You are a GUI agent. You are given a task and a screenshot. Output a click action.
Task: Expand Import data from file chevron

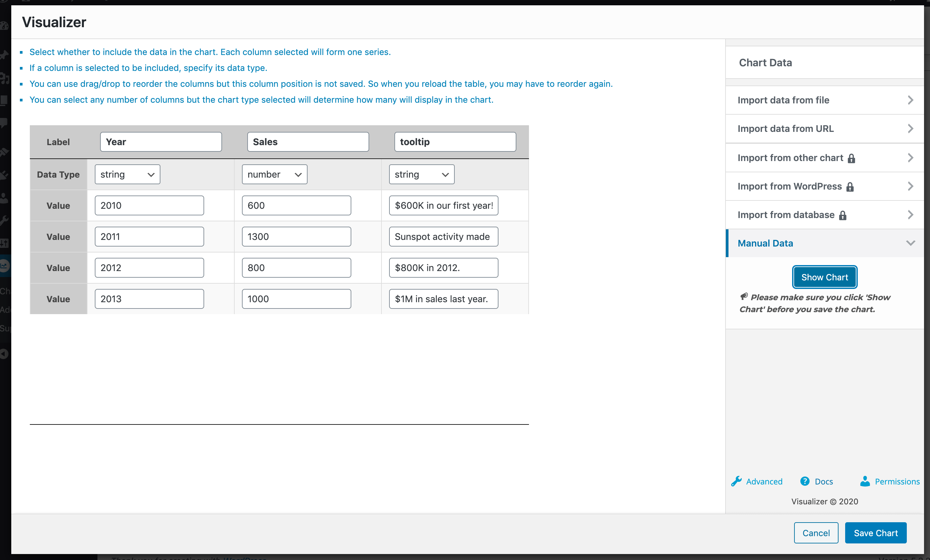910,100
